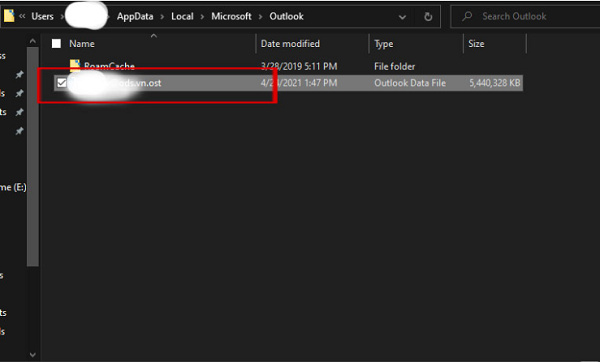This screenshot has height=362, width=600.
Task: Click the 3/28/2019 5:11 PM date cell
Action: (x=299, y=66)
